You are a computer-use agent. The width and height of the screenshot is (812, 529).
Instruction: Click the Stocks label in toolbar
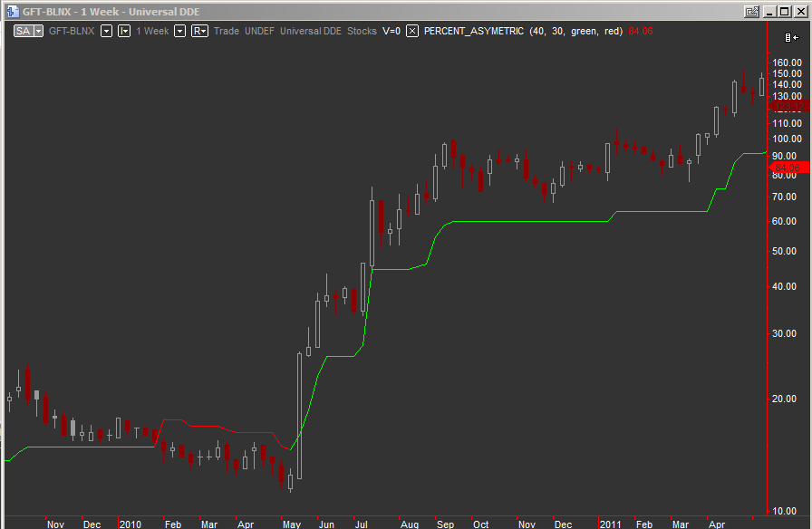pos(362,31)
